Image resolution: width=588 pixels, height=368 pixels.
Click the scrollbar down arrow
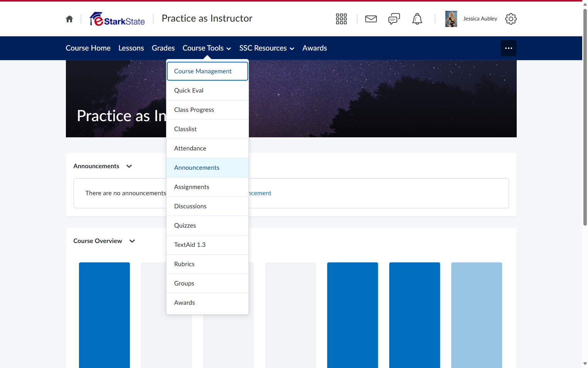(585, 363)
